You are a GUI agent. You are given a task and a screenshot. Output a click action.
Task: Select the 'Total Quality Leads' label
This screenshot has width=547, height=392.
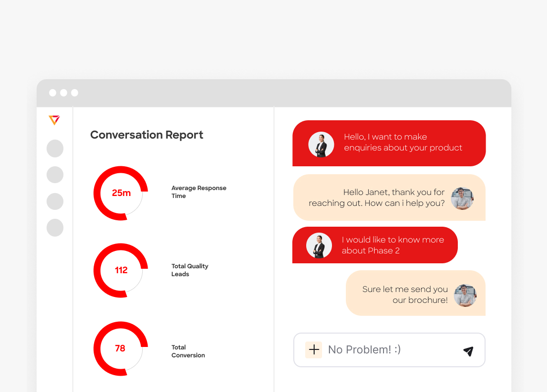[190, 270]
